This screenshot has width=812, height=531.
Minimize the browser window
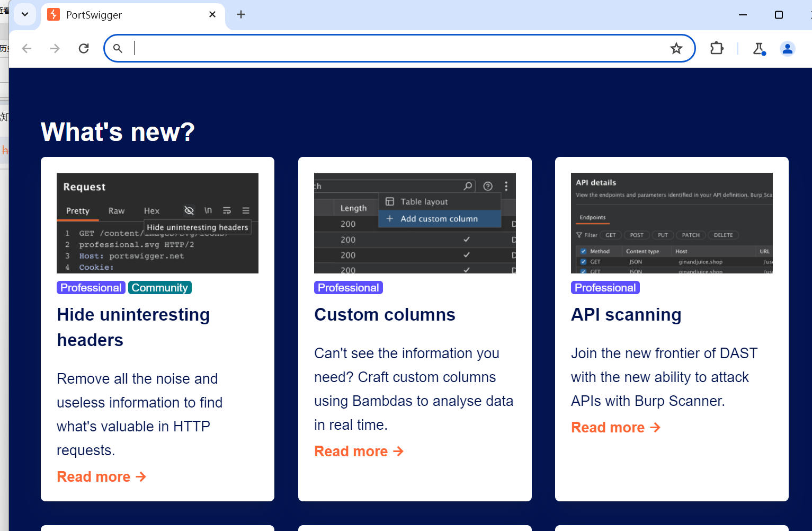(743, 15)
